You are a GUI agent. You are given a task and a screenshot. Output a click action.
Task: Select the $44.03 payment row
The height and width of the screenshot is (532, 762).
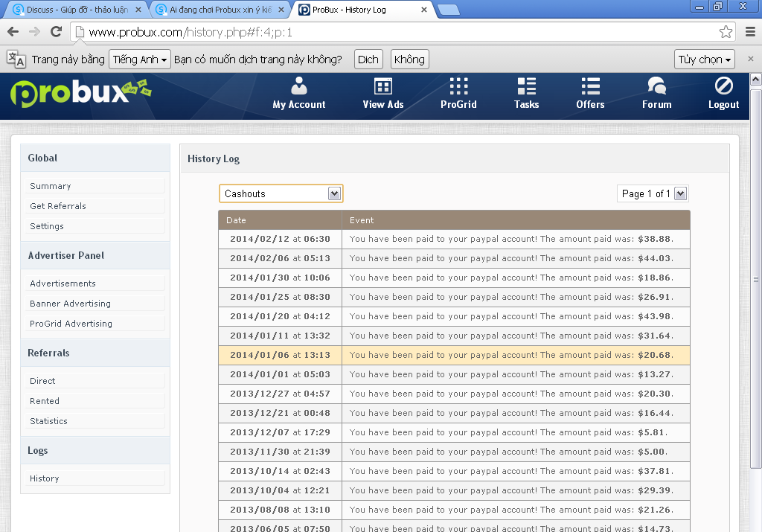click(x=454, y=258)
